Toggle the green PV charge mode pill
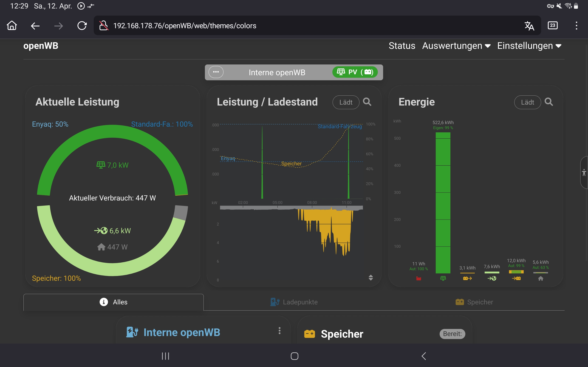This screenshot has height=367, width=588. (355, 72)
